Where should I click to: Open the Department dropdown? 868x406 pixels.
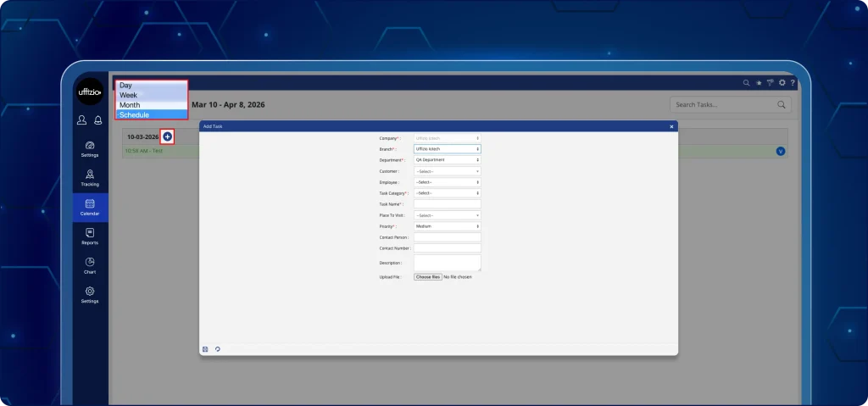448,160
